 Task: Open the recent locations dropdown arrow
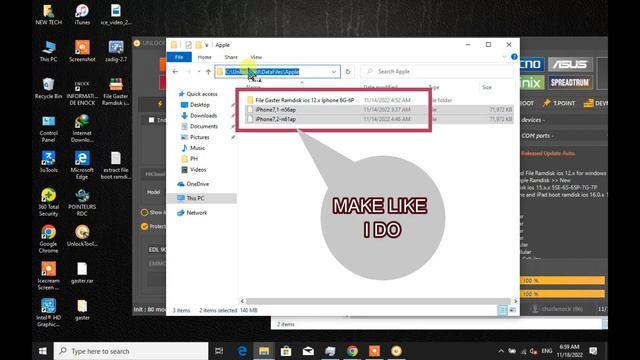pyautogui.click(x=199, y=72)
